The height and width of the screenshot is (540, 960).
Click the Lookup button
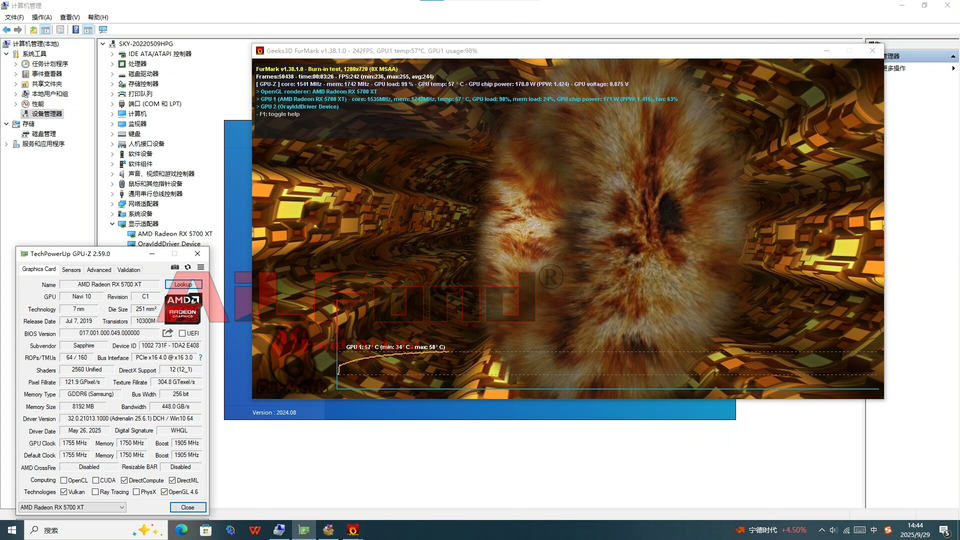coord(183,284)
